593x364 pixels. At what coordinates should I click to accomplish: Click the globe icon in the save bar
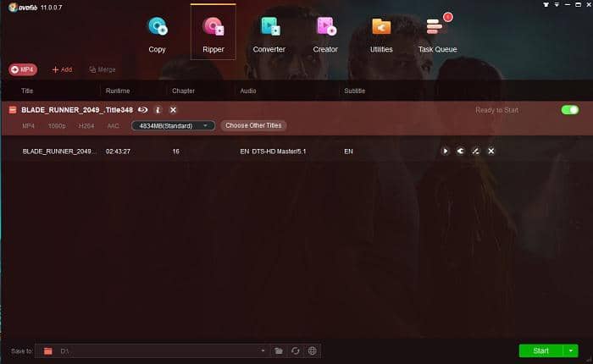pos(312,350)
